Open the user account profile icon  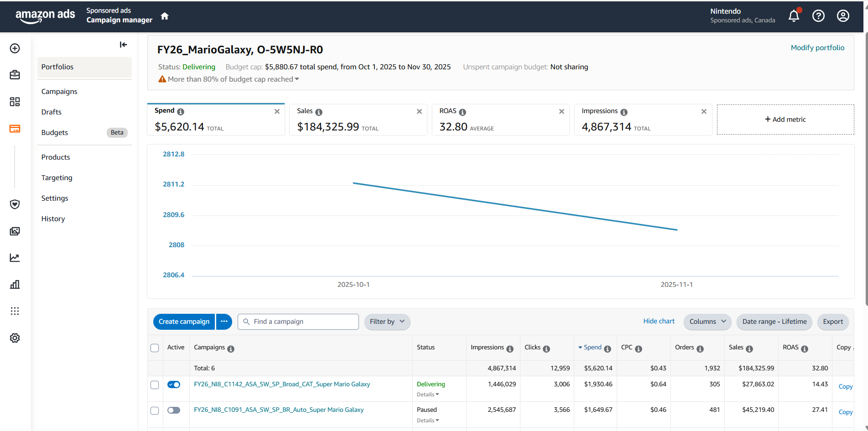[x=843, y=16]
